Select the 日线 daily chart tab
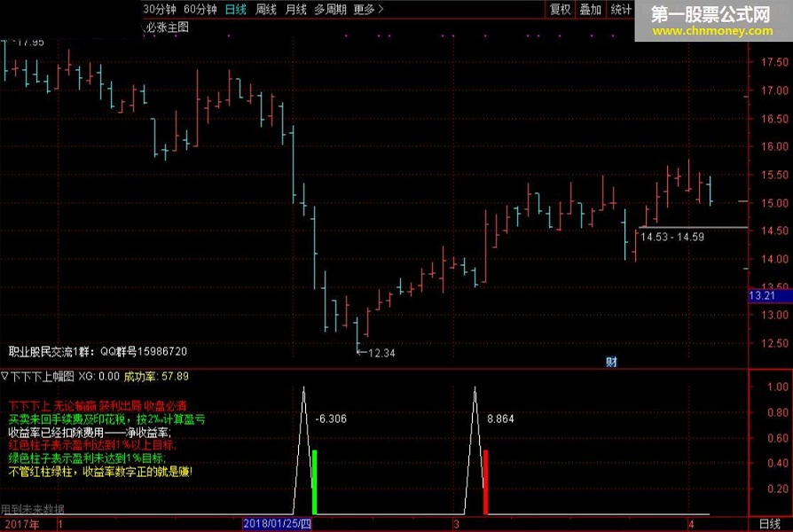793x532 pixels. 236,9
